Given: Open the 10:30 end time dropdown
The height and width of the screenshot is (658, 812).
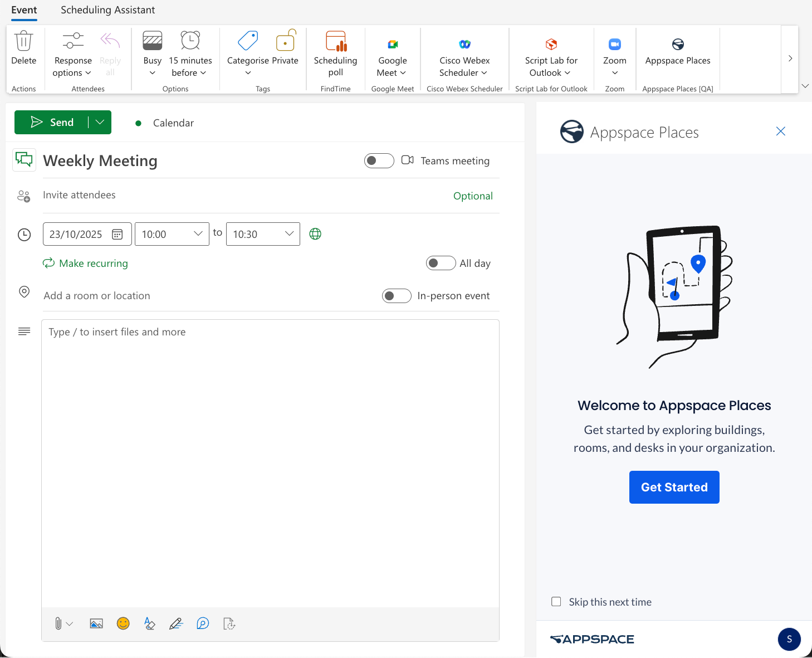Looking at the screenshot, I should click(263, 234).
